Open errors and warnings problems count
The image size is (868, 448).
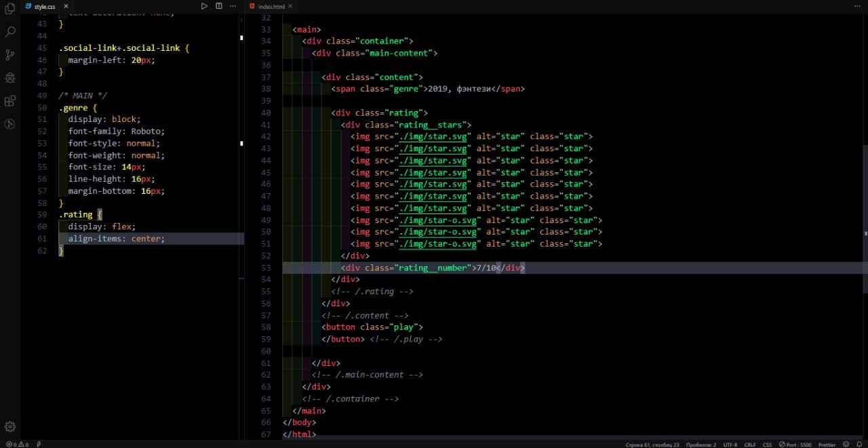tap(17, 445)
